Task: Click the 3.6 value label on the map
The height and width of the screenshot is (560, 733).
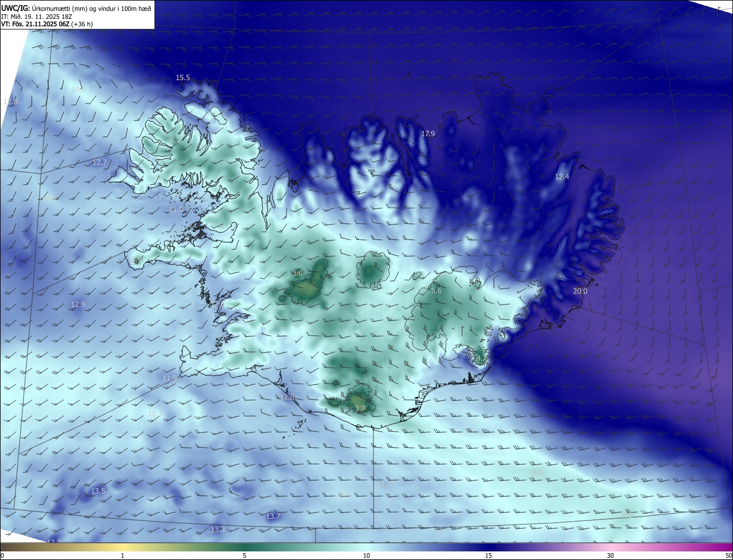Action: (x=297, y=274)
